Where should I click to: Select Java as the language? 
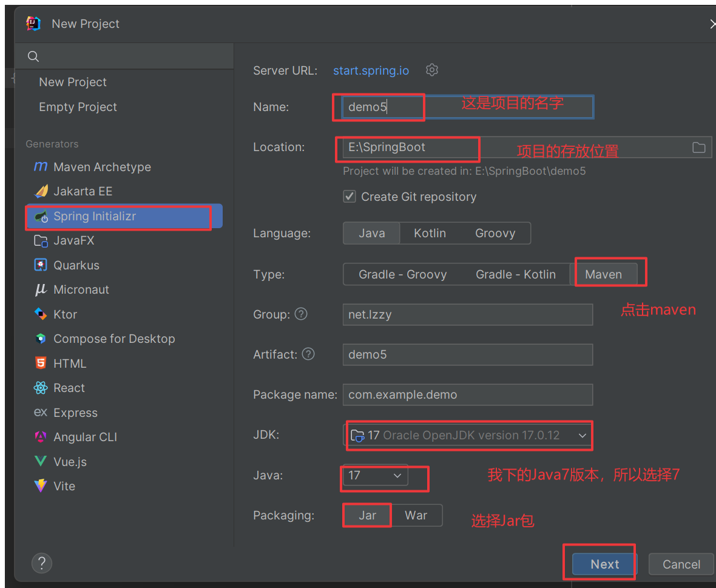(372, 233)
